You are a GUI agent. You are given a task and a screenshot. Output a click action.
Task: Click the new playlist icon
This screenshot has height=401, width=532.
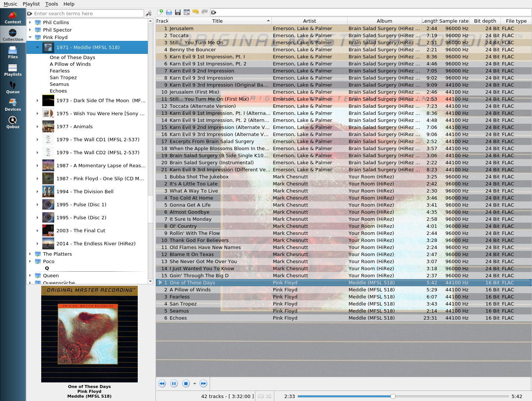click(x=160, y=12)
